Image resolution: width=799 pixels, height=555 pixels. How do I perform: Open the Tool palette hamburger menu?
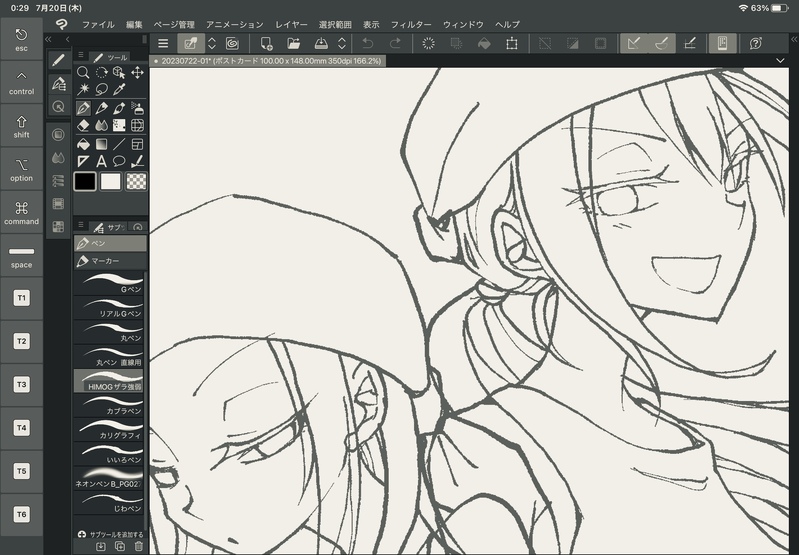81,55
